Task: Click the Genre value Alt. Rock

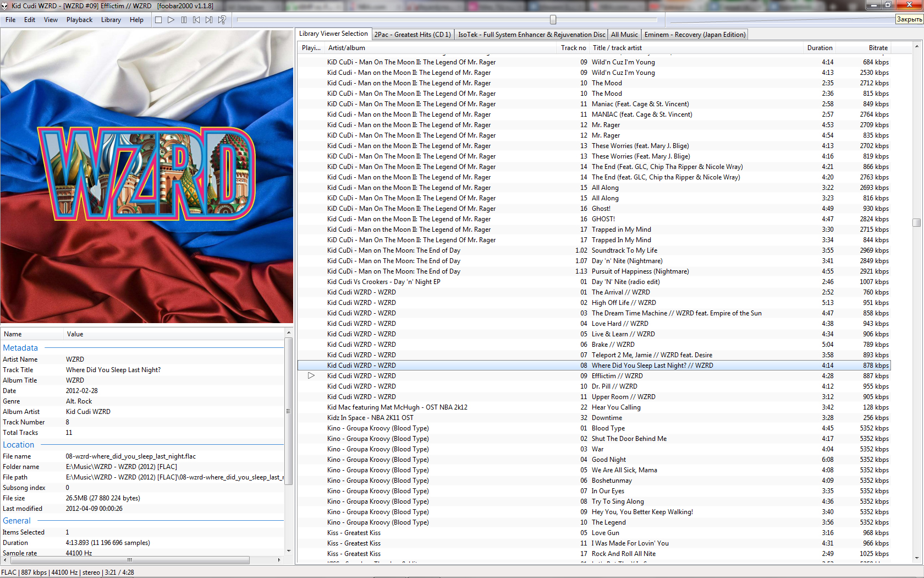Action: coord(79,401)
